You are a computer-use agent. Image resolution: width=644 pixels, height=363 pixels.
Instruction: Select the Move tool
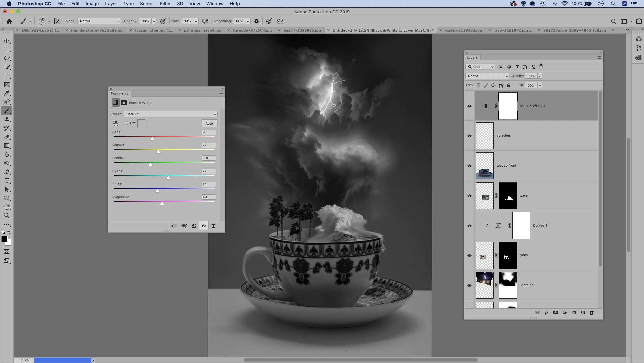click(x=7, y=41)
